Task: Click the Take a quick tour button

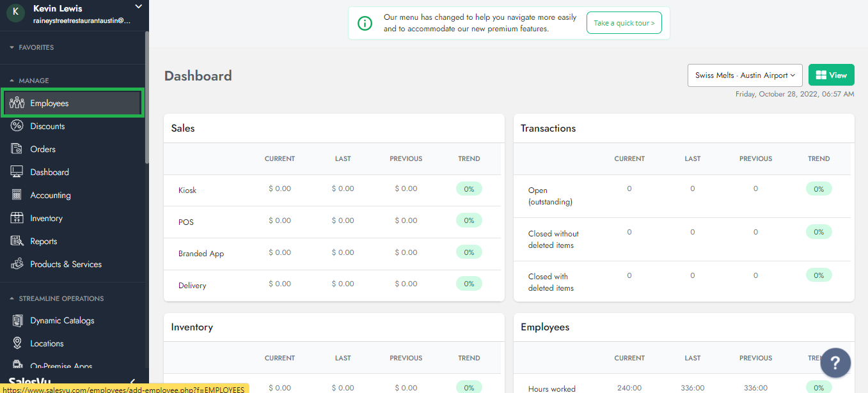Action: (x=624, y=23)
